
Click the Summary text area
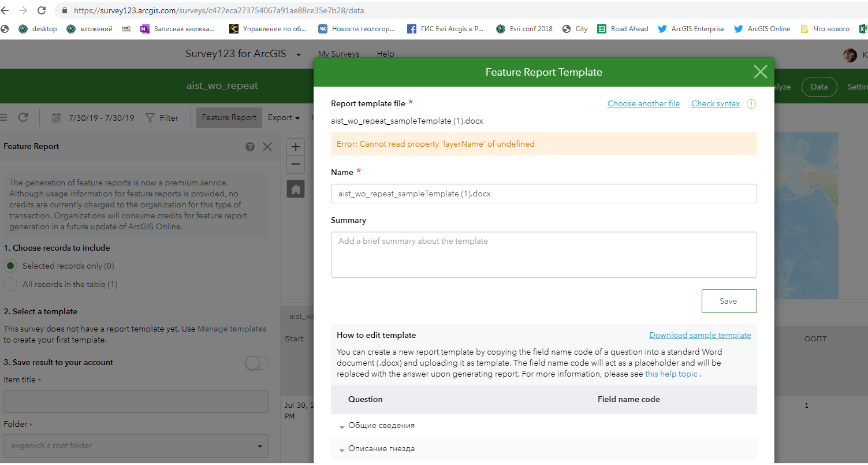(x=543, y=255)
